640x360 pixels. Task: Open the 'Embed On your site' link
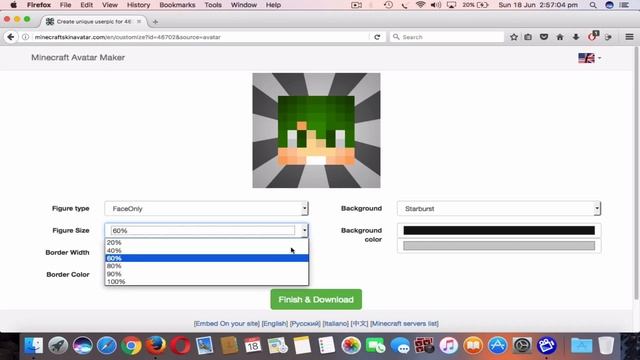point(227,323)
